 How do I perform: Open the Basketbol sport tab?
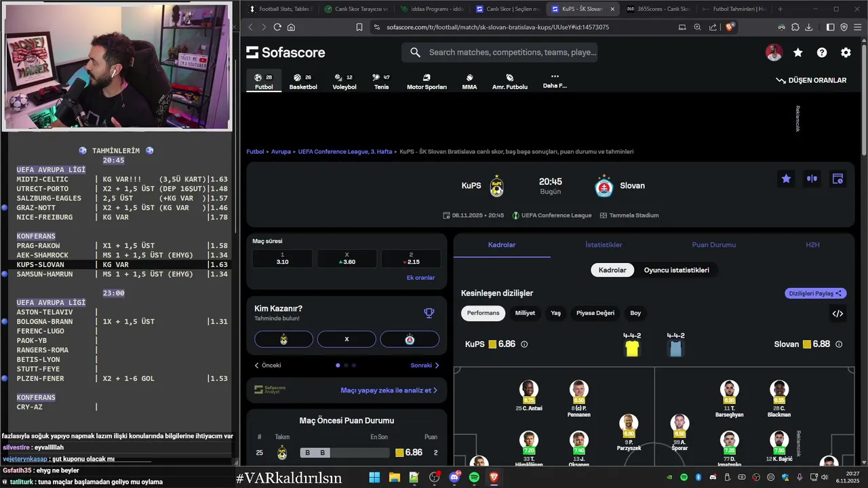[x=303, y=81]
